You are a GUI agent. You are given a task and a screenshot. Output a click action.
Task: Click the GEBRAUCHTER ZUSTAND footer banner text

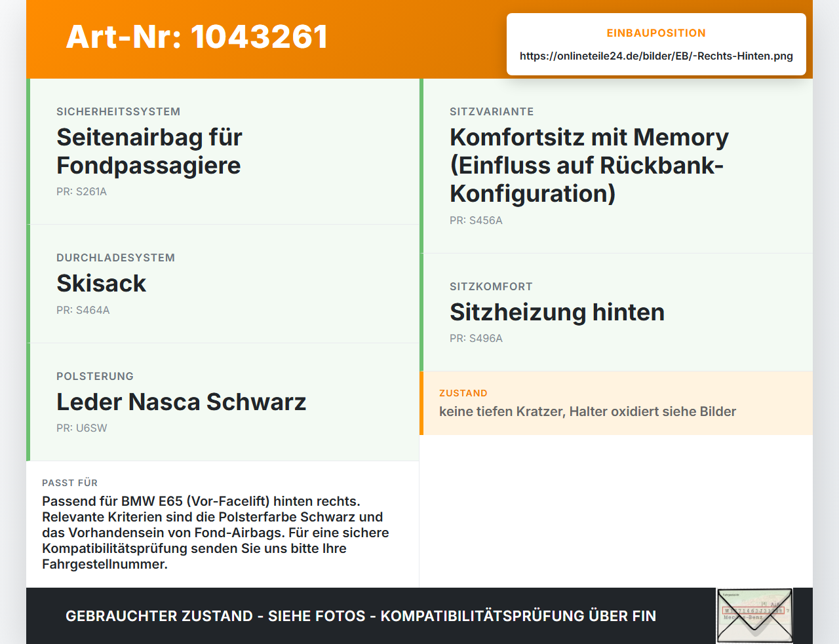361,616
